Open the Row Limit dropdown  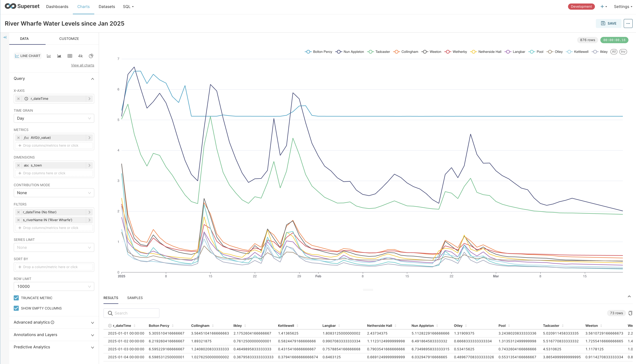54,287
